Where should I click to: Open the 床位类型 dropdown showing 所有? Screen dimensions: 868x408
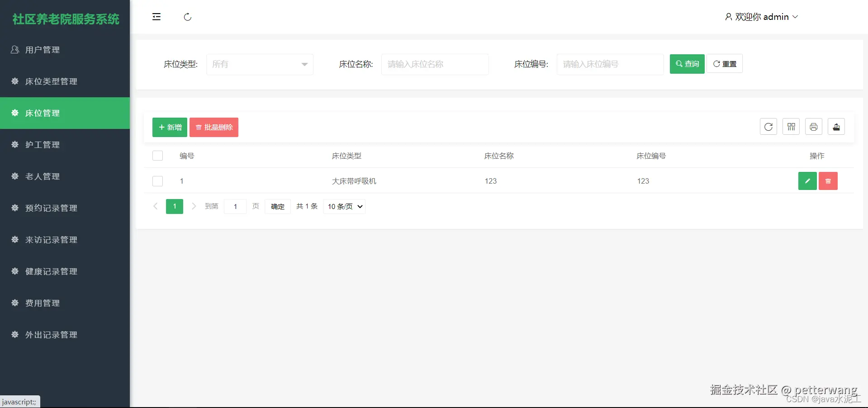(259, 64)
